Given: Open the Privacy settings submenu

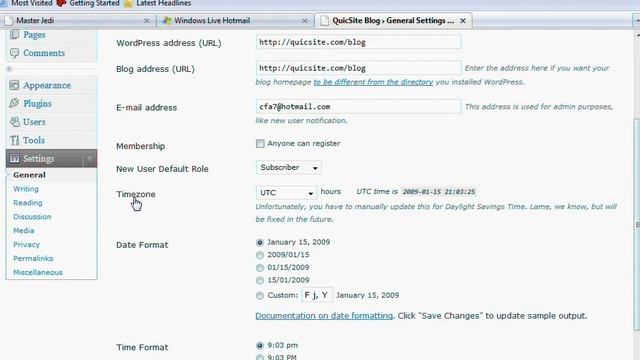Looking at the screenshot, I should click(27, 244).
